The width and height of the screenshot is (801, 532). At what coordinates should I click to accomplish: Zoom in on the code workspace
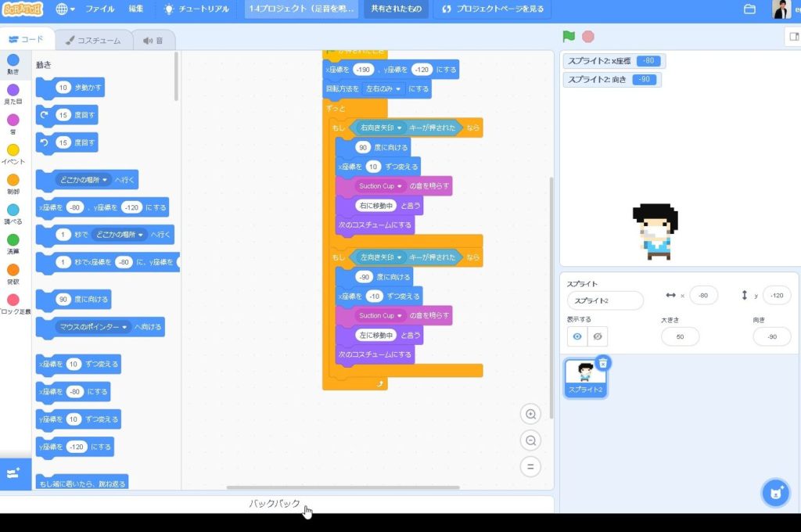pos(531,415)
